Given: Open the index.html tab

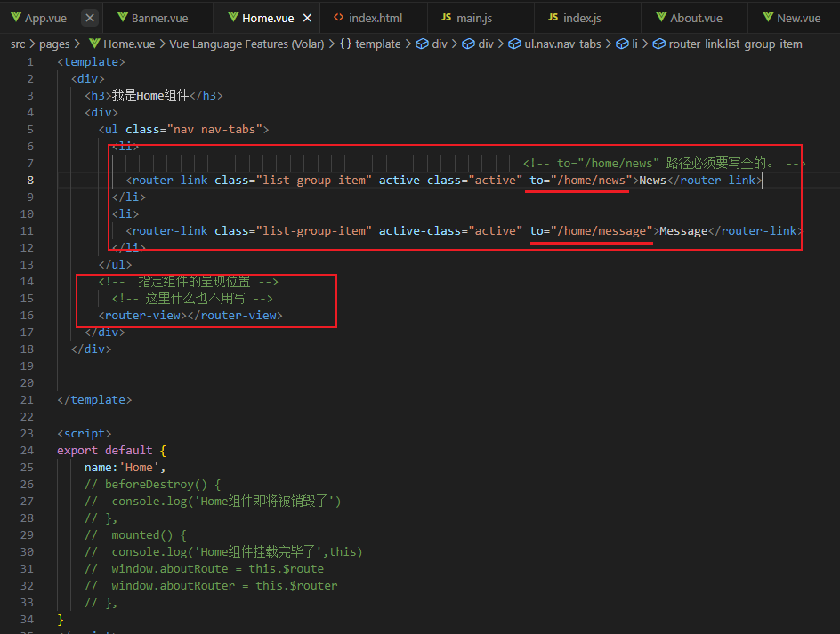Looking at the screenshot, I should pyautogui.click(x=376, y=18).
